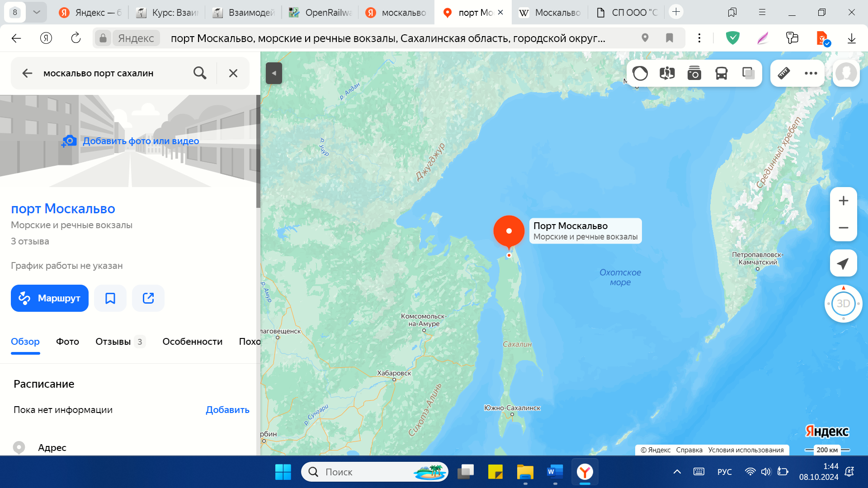Viewport: 868px width, 488px height.
Task: Go back from the search result card
Action: pyautogui.click(x=27, y=73)
